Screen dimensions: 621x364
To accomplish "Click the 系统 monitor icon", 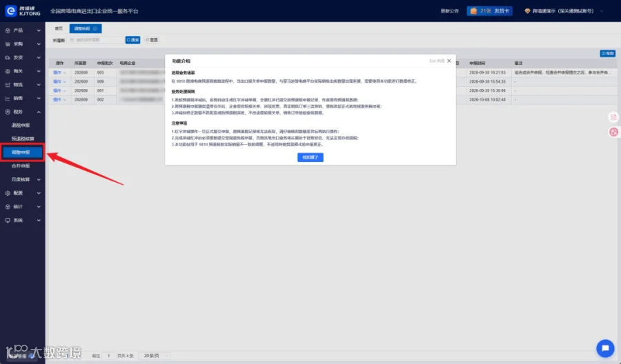I will 8,221.
